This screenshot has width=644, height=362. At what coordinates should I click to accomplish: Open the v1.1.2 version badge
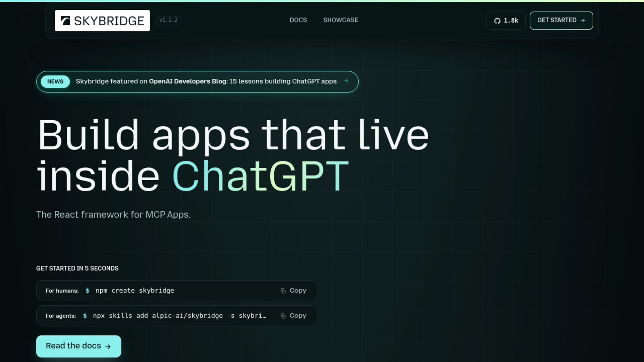pyautogui.click(x=168, y=20)
